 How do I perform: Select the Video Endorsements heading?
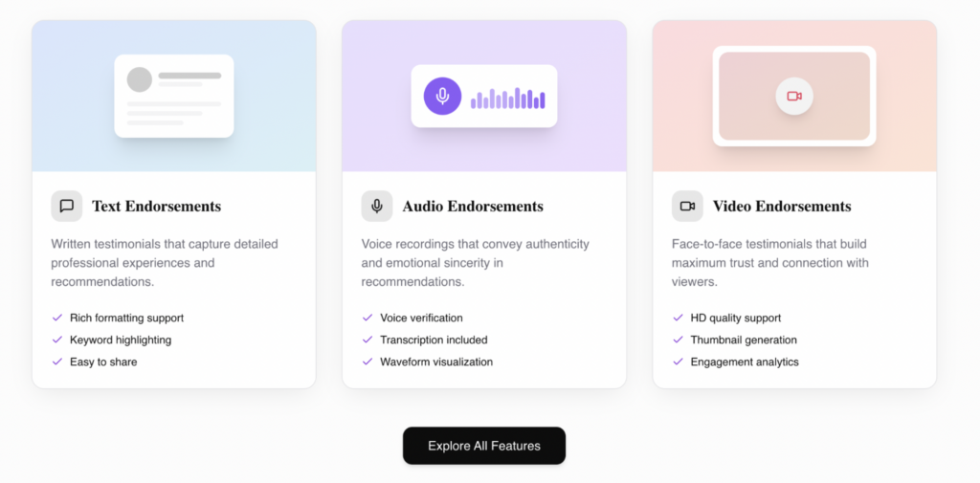782,206
